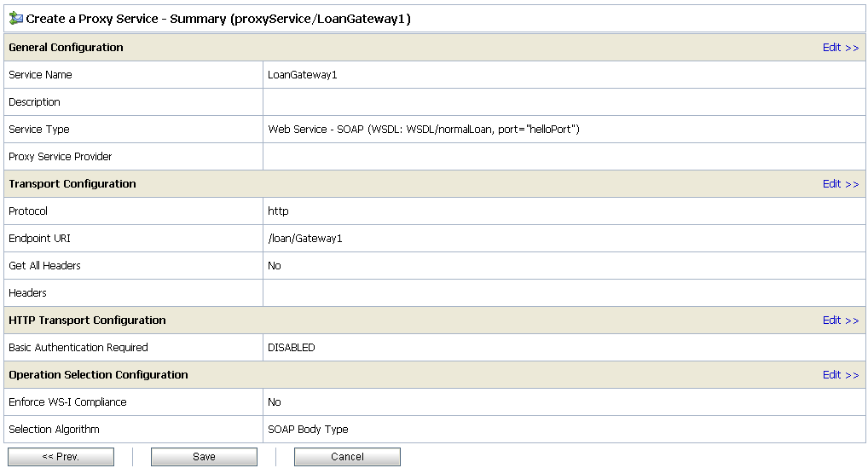Click the Transport Configuration heading

(72, 183)
